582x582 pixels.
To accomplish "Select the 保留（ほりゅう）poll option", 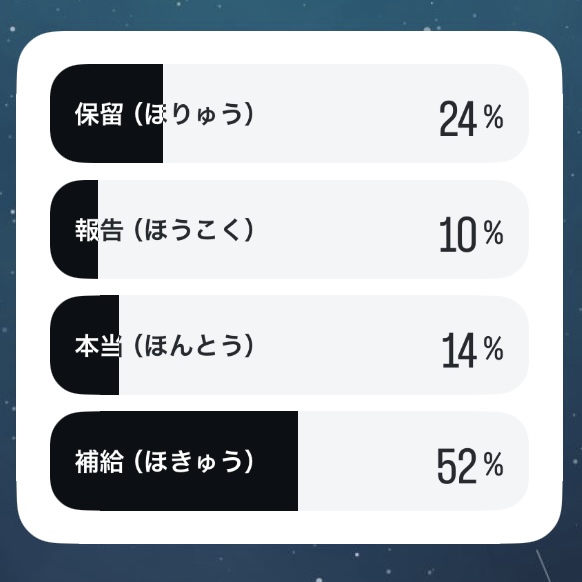I will click(289, 113).
